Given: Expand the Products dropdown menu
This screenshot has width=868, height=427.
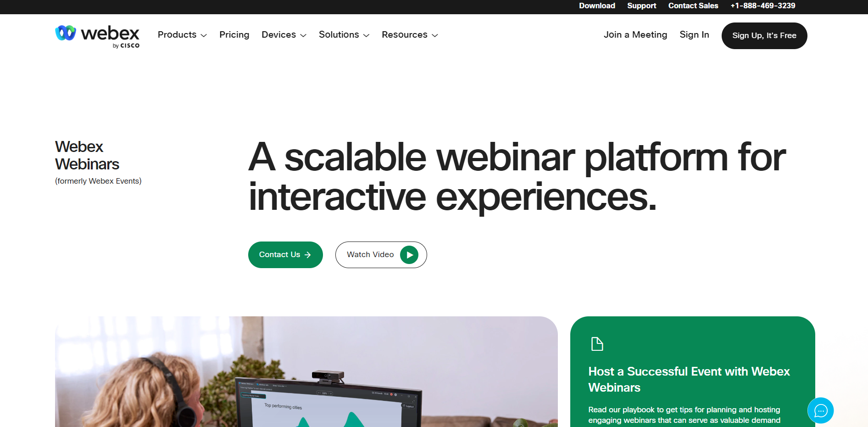Looking at the screenshot, I should point(182,35).
